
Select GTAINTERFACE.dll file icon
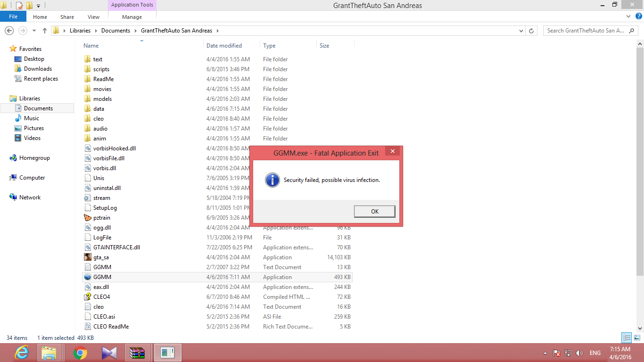(x=87, y=247)
